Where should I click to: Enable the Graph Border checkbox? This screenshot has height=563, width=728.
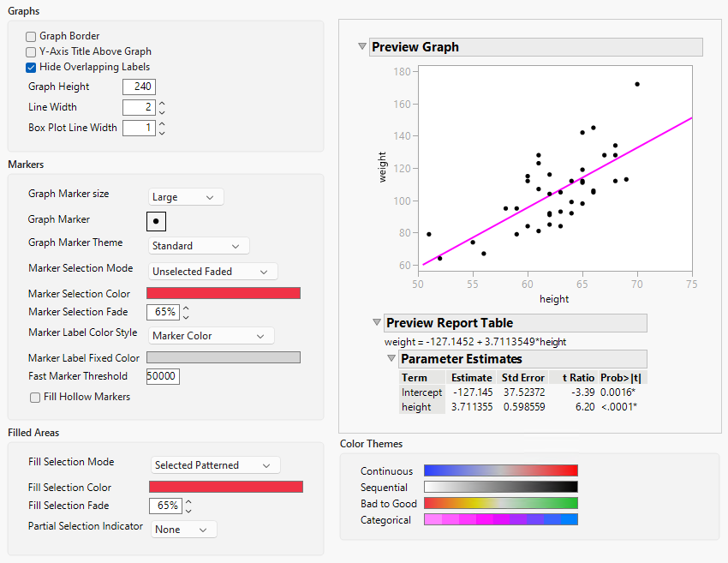pos(31,36)
